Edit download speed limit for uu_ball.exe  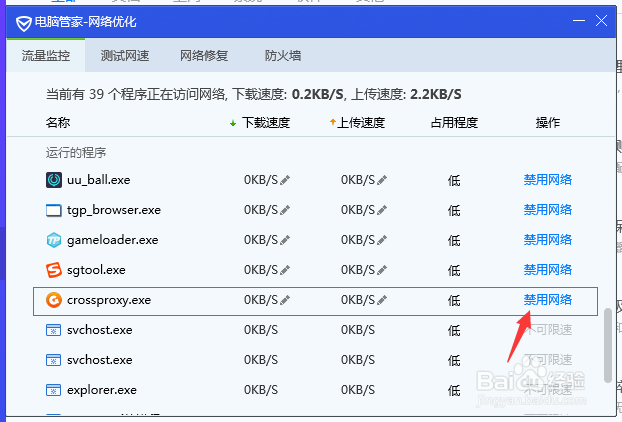(285, 180)
